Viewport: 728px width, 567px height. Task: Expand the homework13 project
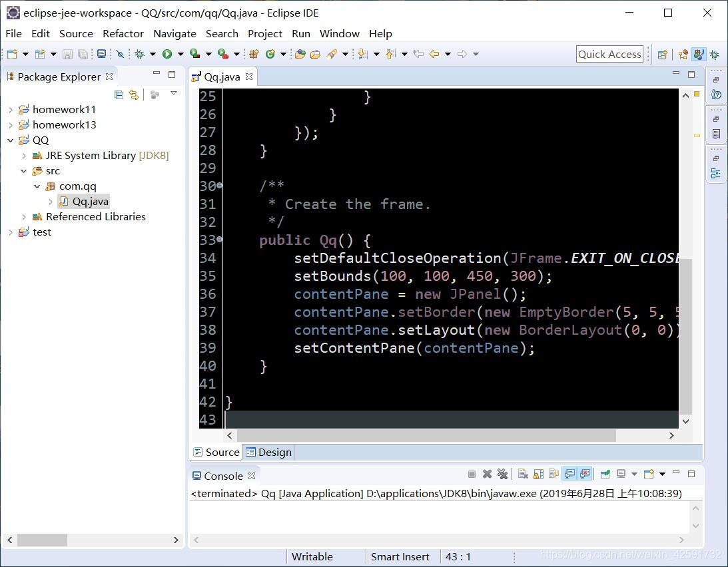[x=11, y=125]
